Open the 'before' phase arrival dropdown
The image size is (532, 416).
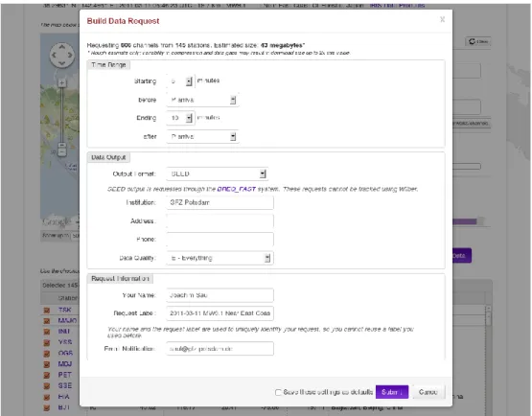(x=202, y=100)
